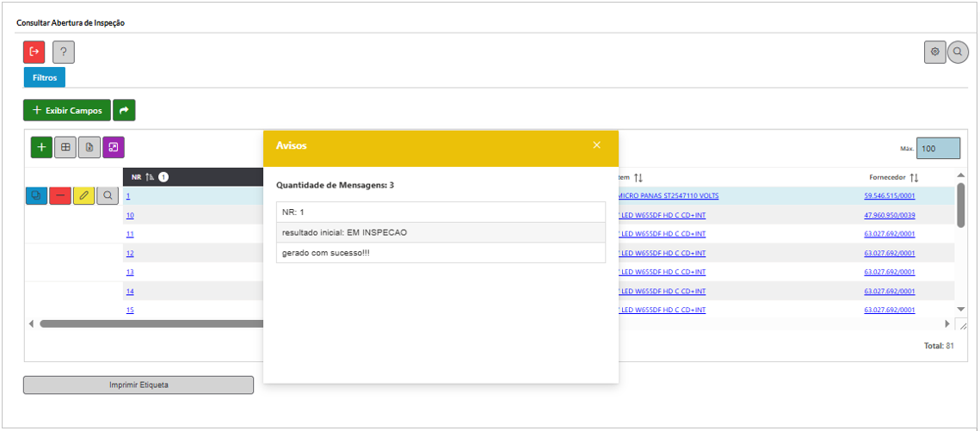Open supplier link 47.960.950/0039
Viewport: 980px width, 431px height.
coord(889,215)
